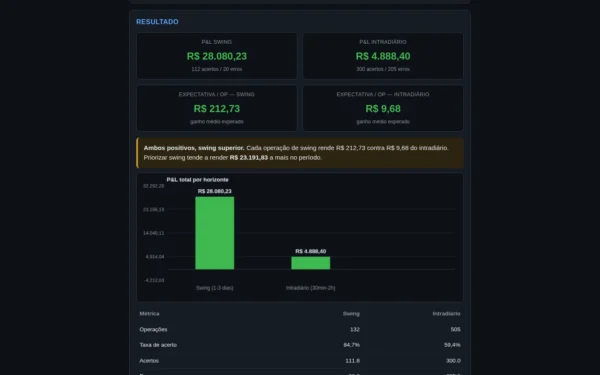
Task: Click the 'Intradiário' column header in table
Action: pos(447,314)
